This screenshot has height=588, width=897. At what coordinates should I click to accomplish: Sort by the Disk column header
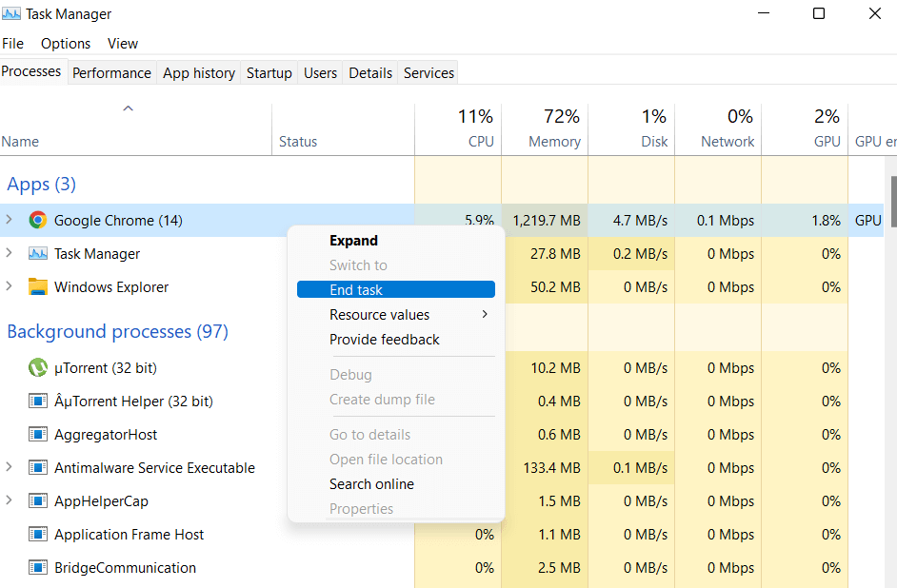click(x=631, y=129)
